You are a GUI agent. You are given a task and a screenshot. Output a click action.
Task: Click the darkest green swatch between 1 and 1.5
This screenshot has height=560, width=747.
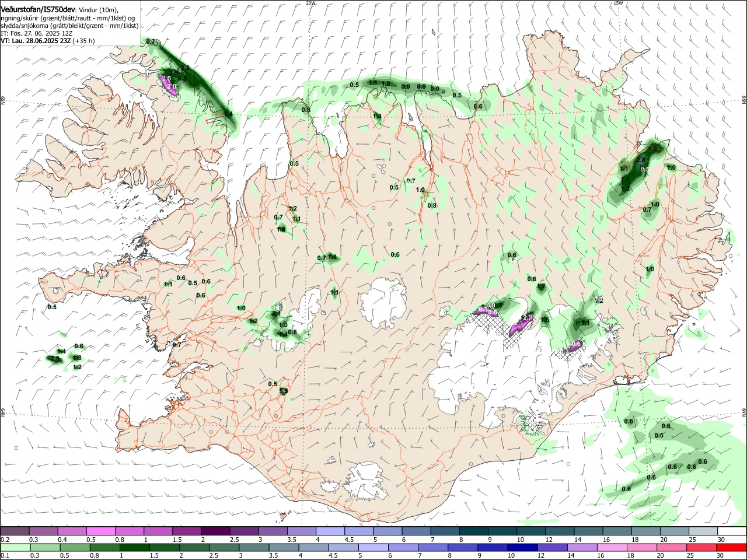tap(135, 548)
